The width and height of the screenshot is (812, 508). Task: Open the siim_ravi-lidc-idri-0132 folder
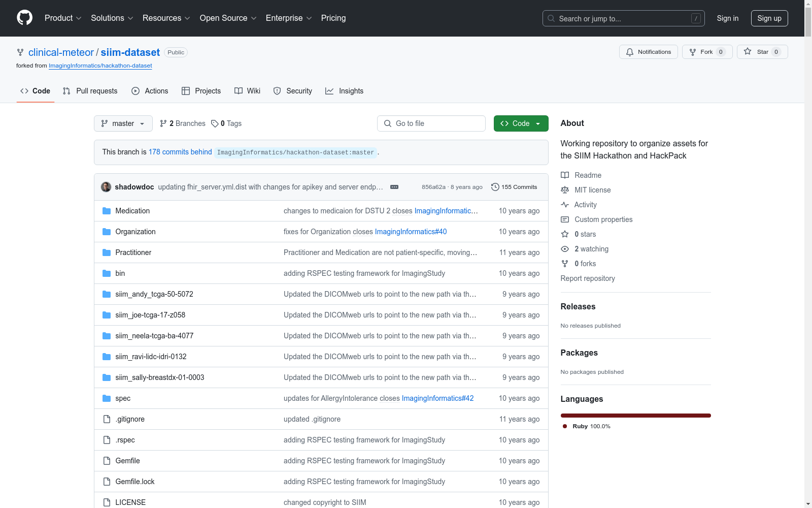[151, 357]
